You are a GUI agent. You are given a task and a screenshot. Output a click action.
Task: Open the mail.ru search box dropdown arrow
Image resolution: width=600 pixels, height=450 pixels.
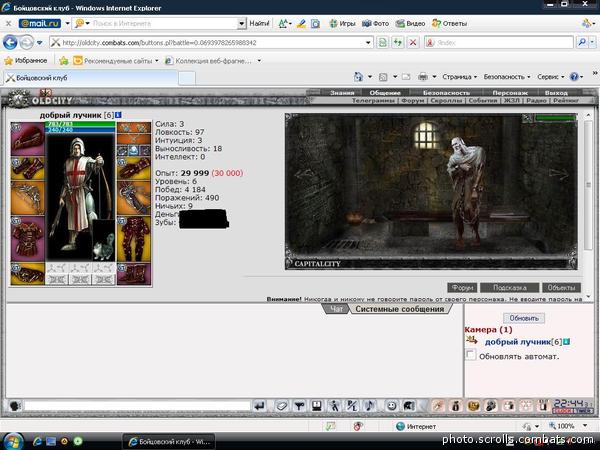point(241,23)
